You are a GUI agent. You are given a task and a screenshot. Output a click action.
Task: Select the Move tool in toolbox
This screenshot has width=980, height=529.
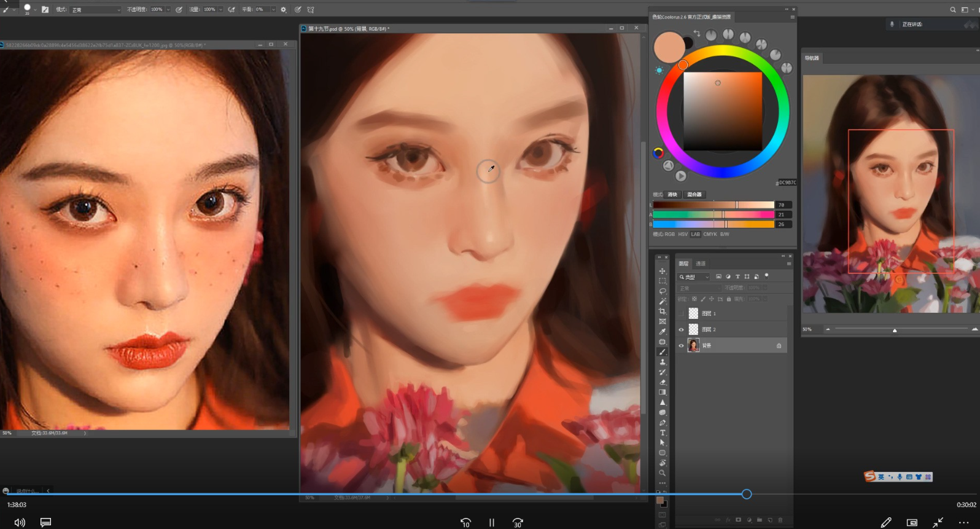point(662,271)
